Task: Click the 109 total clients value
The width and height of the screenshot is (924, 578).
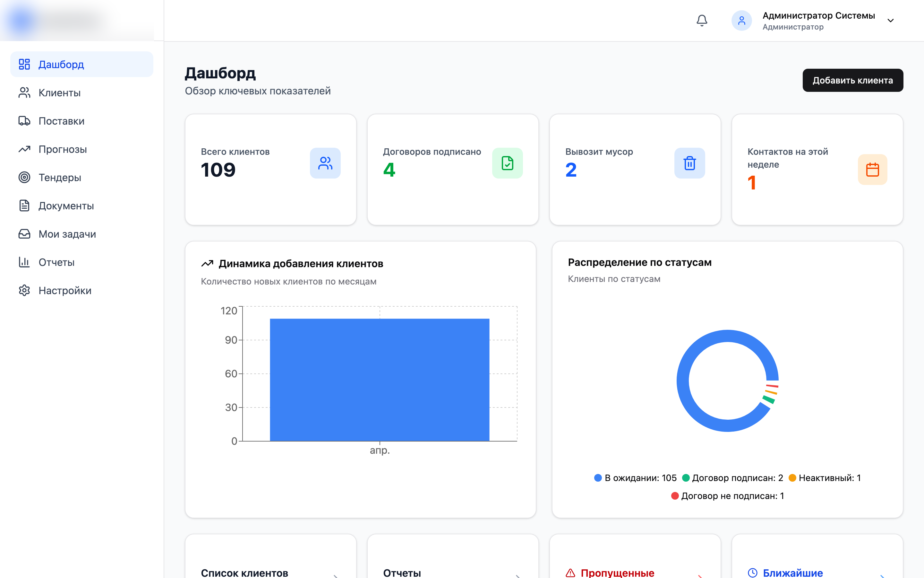Action: (x=218, y=170)
